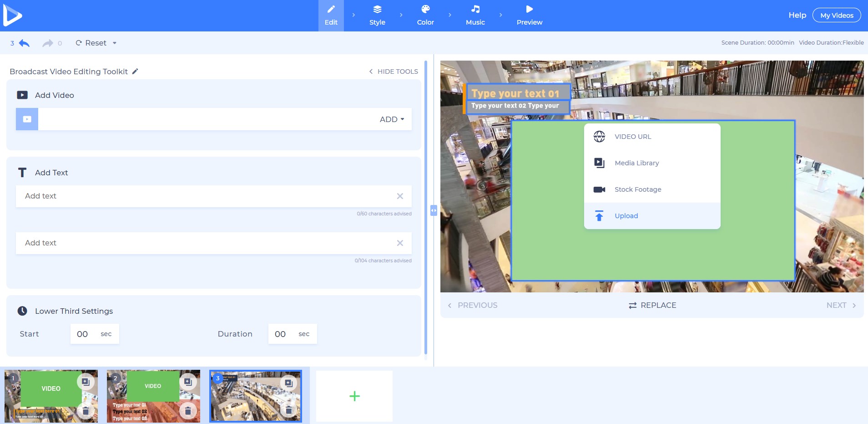Select Upload from the menu
Screen dimensions: 868x424
[x=652, y=216]
